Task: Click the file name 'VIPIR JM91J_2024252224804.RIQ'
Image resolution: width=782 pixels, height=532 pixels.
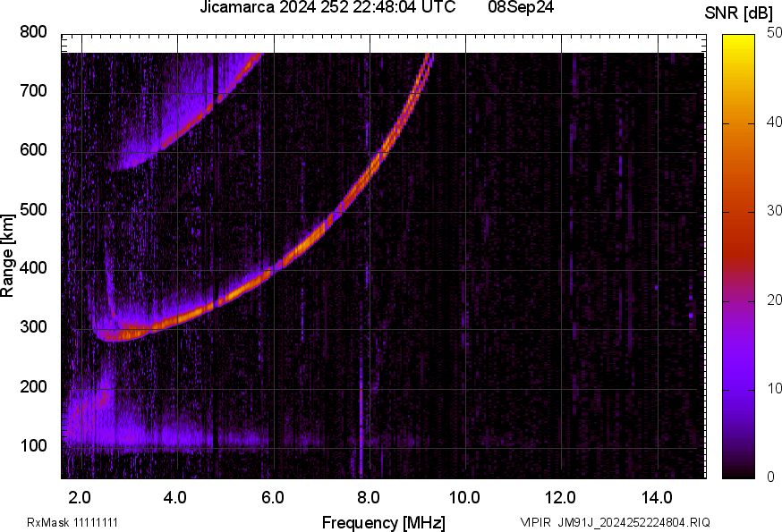Action: 615,522
